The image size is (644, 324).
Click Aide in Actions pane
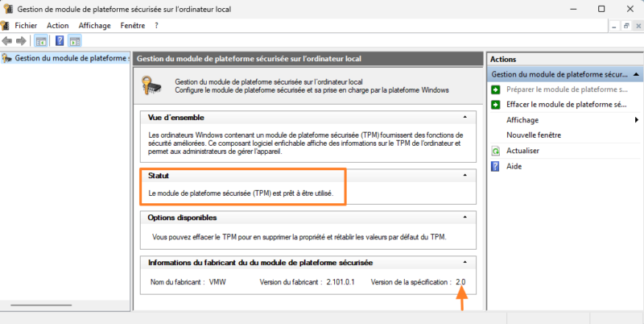tap(514, 167)
